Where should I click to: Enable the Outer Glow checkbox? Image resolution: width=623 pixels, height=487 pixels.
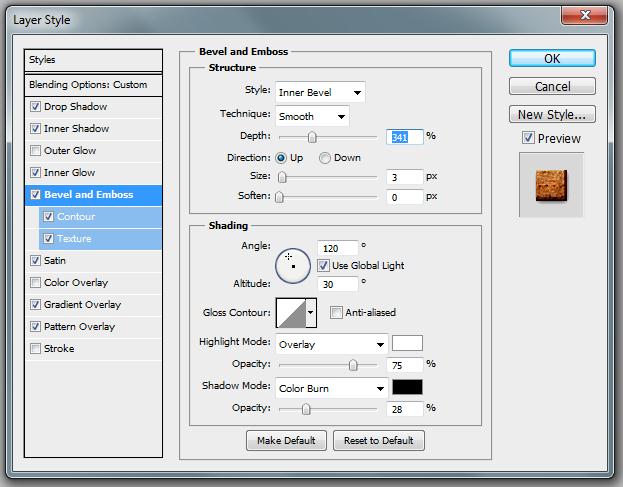tap(37, 151)
